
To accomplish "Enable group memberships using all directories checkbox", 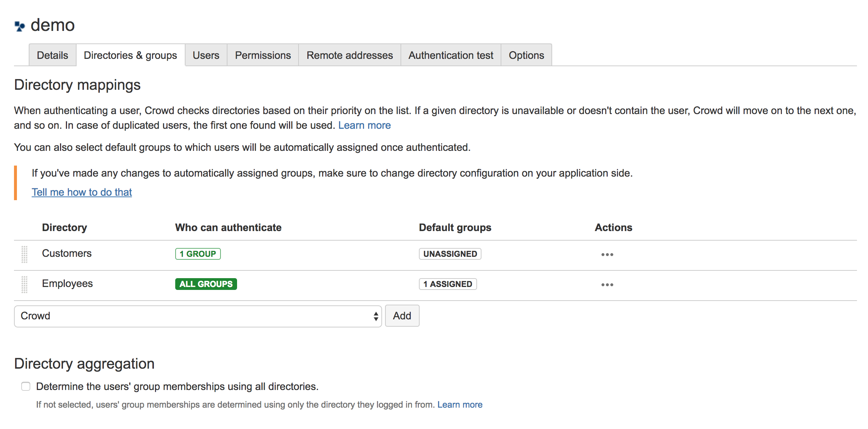I will (26, 386).
